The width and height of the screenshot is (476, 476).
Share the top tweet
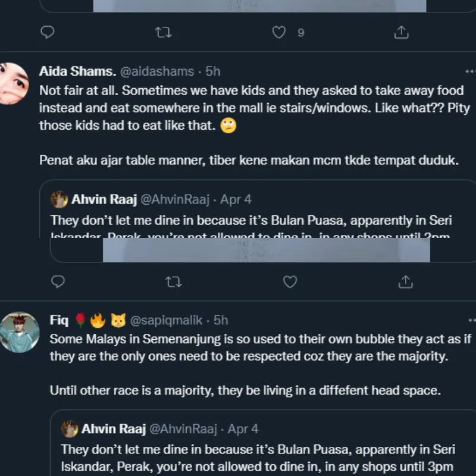pyautogui.click(x=402, y=32)
